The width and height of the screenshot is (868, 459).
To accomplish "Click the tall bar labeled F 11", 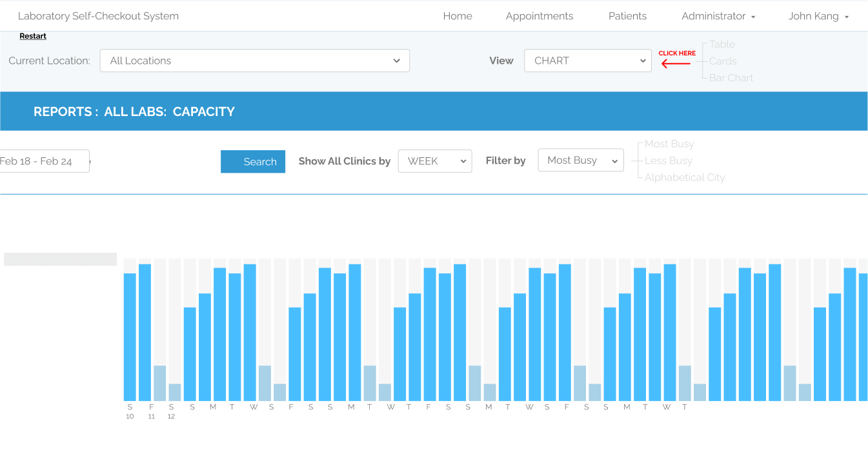I will (145, 333).
